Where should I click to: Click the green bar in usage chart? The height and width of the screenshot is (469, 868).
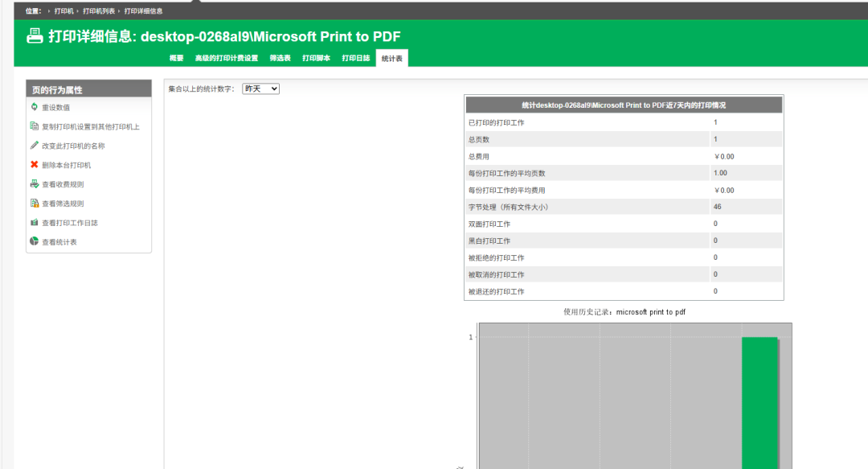pos(760,403)
